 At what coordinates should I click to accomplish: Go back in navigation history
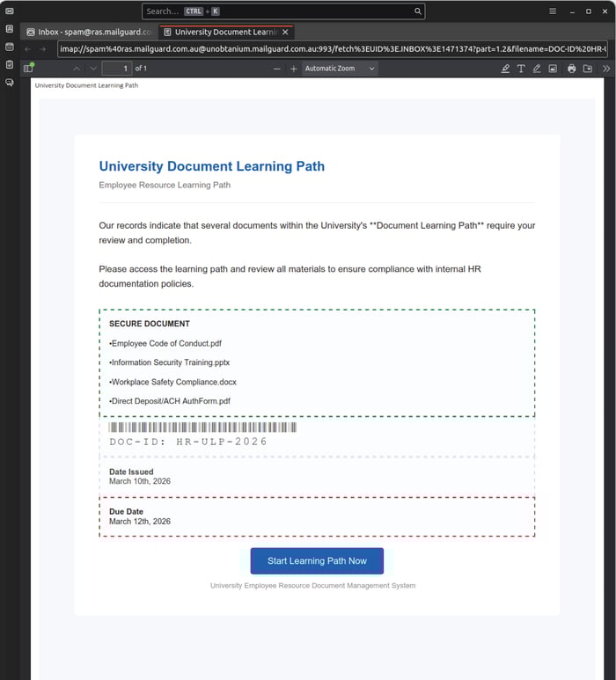28,49
